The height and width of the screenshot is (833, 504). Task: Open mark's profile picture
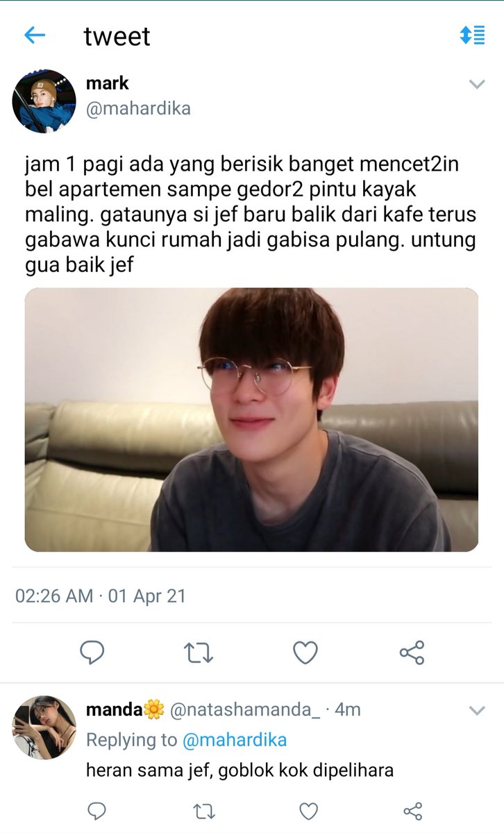pyautogui.click(x=44, y=101)
